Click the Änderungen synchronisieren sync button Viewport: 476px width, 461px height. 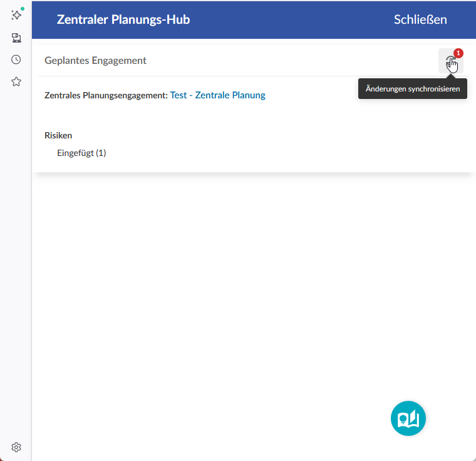(450, 61)
